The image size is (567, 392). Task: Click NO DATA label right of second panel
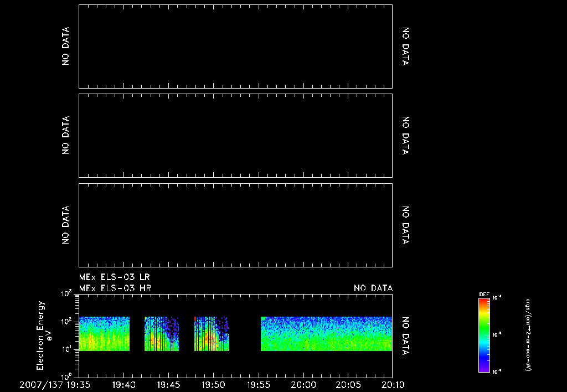(x=406, y=136)
